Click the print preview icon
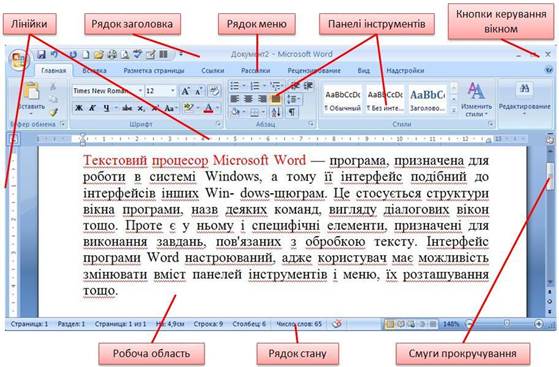This screenshot has width=559, height=367. [125, 55]
